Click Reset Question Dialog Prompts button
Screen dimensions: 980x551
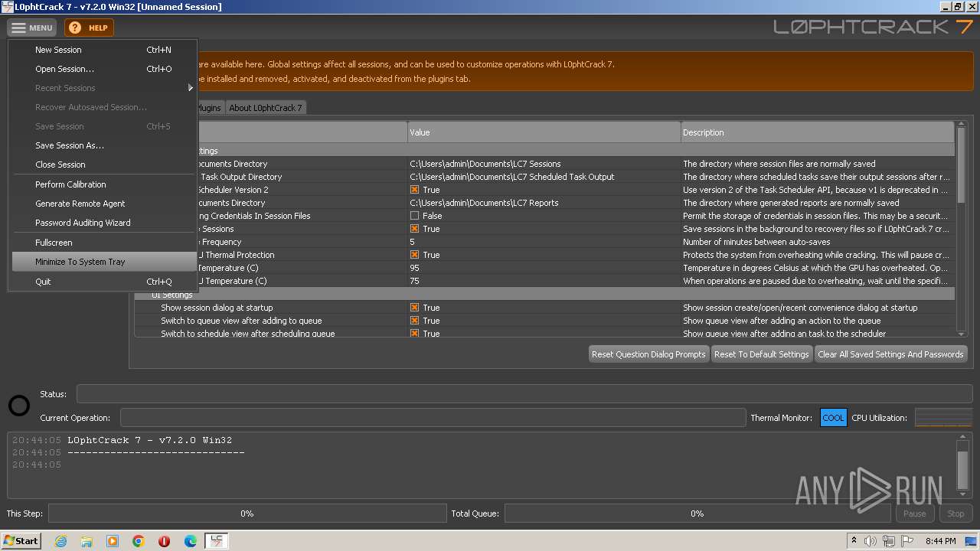(648, 354)
